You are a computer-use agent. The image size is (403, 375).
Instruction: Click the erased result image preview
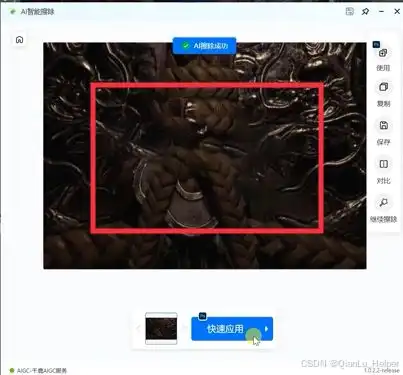[205, 156]
